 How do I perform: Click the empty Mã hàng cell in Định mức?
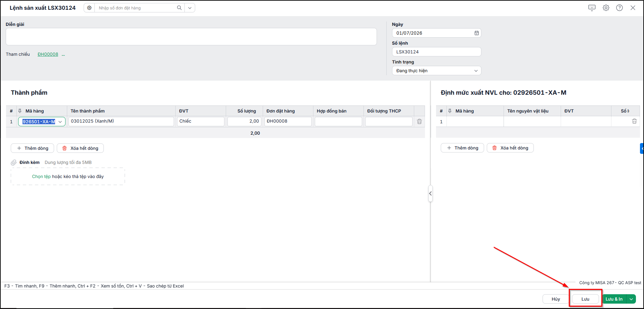[x=475, y=122]
